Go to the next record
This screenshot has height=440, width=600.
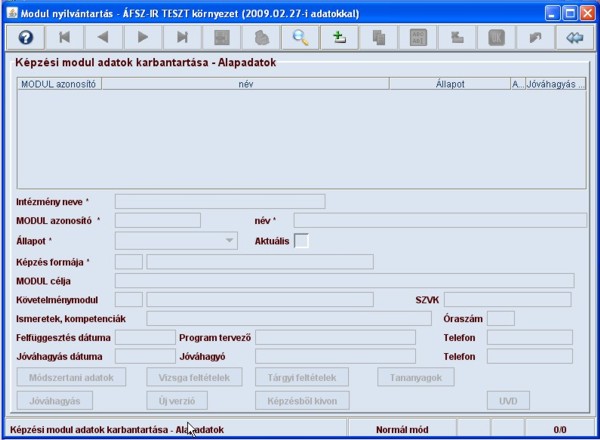click(143, 37)
